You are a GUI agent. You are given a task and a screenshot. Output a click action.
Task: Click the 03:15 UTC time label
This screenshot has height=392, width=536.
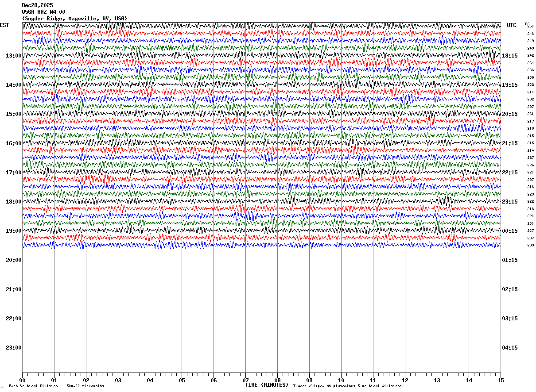click(x=510, y=319)
